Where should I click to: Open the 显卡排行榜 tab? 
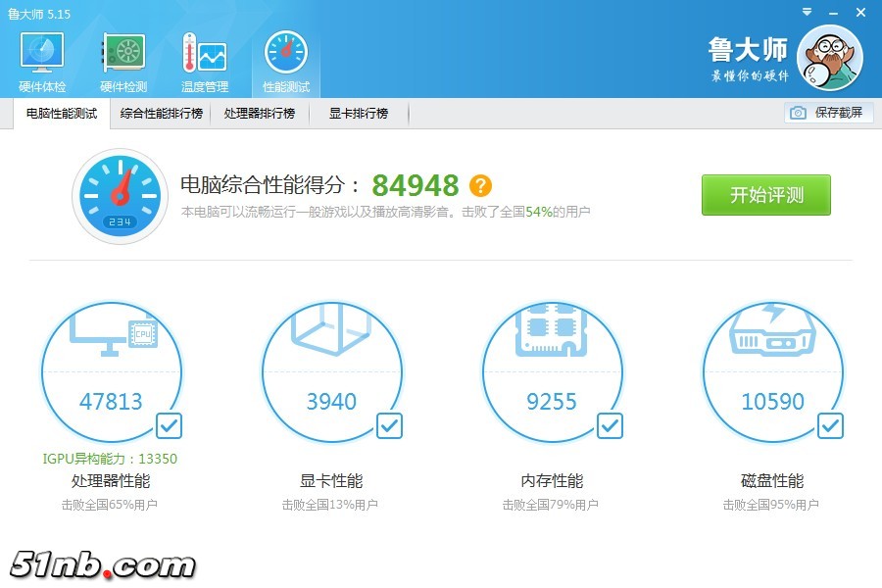359,114
